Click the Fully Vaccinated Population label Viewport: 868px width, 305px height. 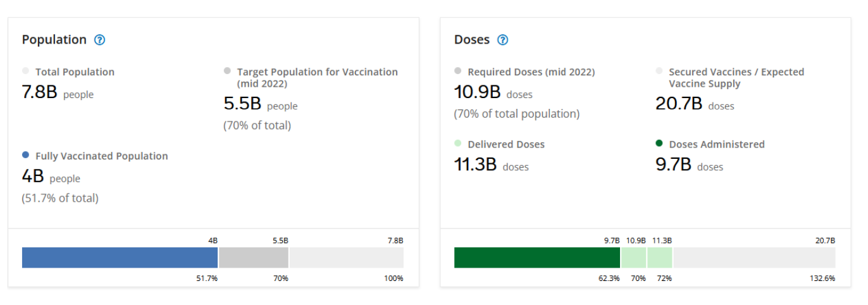pos(101,156)
